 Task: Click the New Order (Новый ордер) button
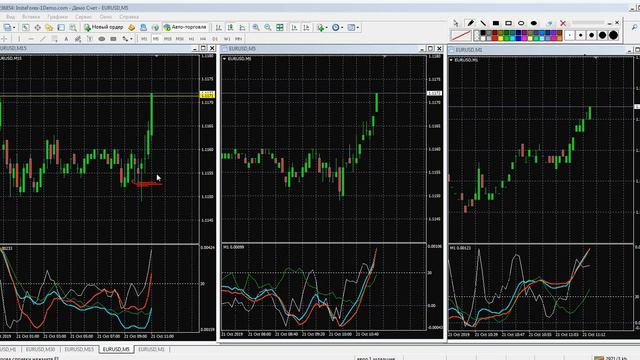[104, 27]
